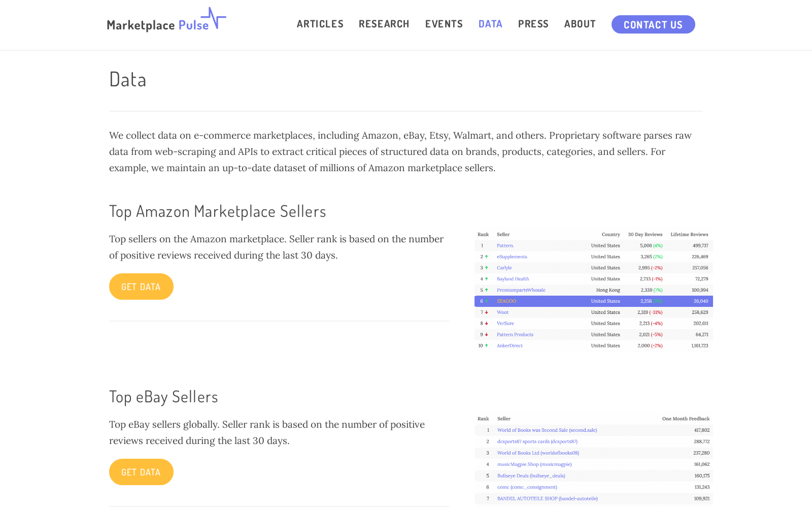
Task: Click the up arrow beside rank 4
Action: pyautogui.click(x=486, y=279)
